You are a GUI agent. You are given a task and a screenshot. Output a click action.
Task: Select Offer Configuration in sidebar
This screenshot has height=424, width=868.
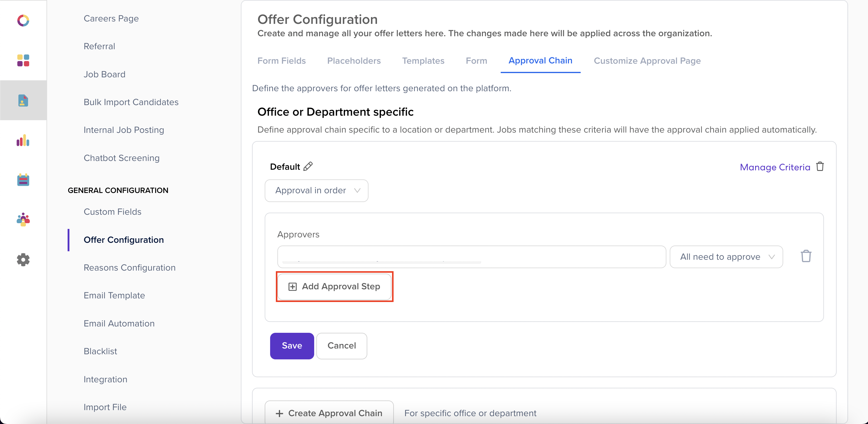[124, 240]
